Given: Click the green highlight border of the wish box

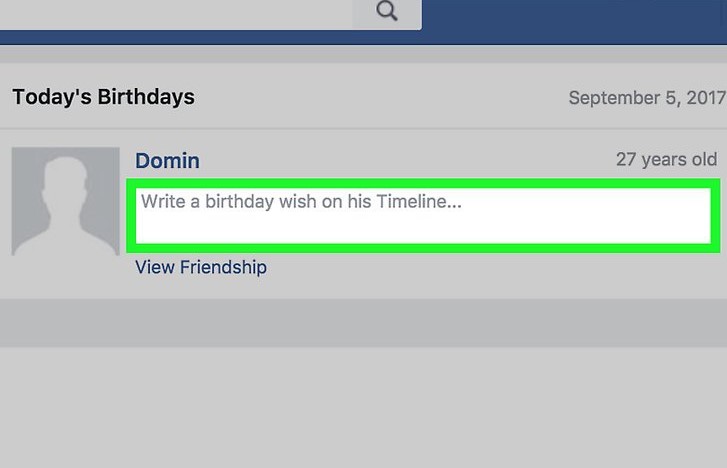Looking at the screenshot, I should (x=130, y=215).
